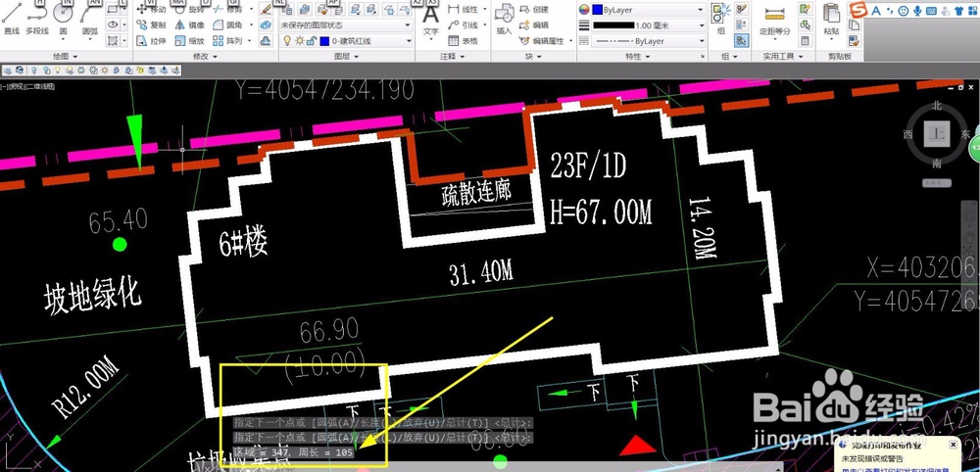Click 创建 to create a block
The height and width of the screenshot is (472, 980).
pos(534,10)
